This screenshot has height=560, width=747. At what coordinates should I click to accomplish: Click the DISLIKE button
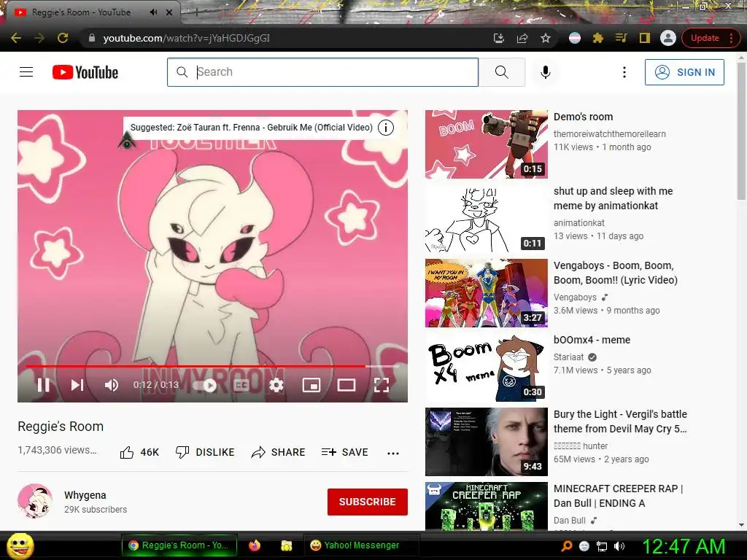(x=205, y=452)
